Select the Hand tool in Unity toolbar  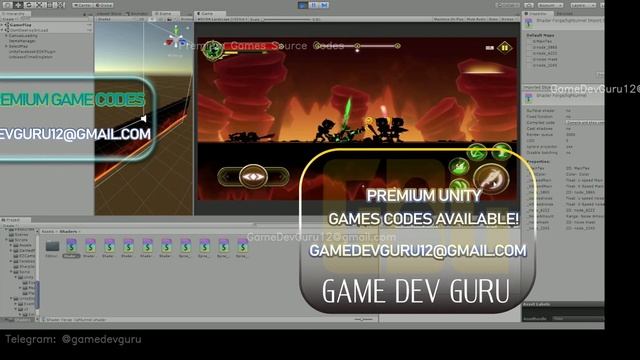(x=8, y=5)
